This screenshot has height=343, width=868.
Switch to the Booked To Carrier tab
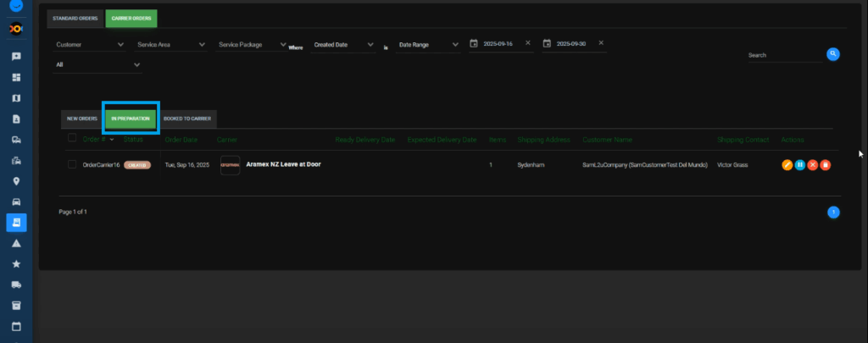coord(187,119)
